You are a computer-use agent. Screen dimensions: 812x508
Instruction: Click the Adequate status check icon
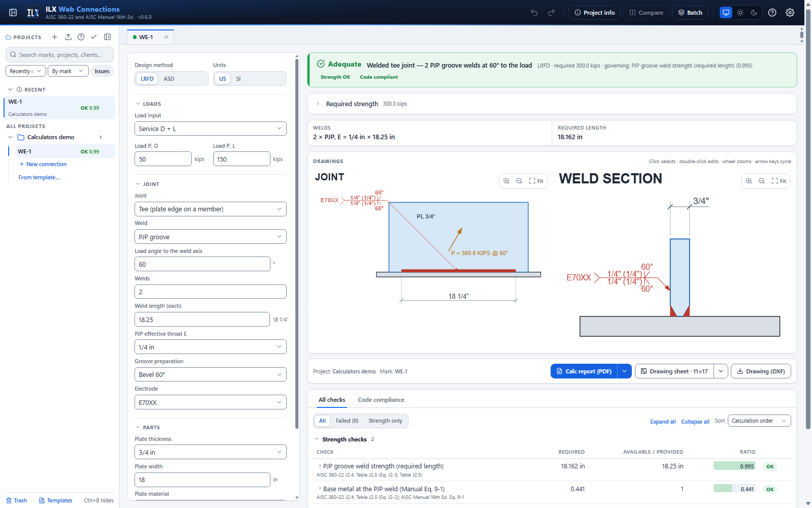tap(321, 64)
